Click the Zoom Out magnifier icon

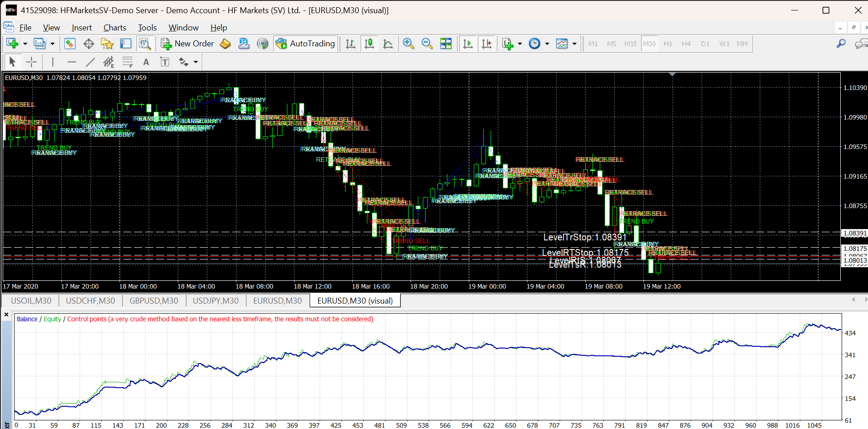pyautogui.click(x=426, y=44)
